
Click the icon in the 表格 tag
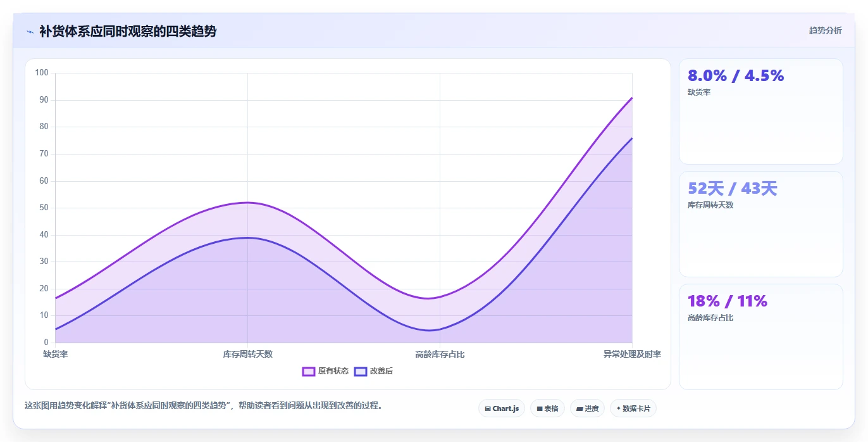(539, 409)
